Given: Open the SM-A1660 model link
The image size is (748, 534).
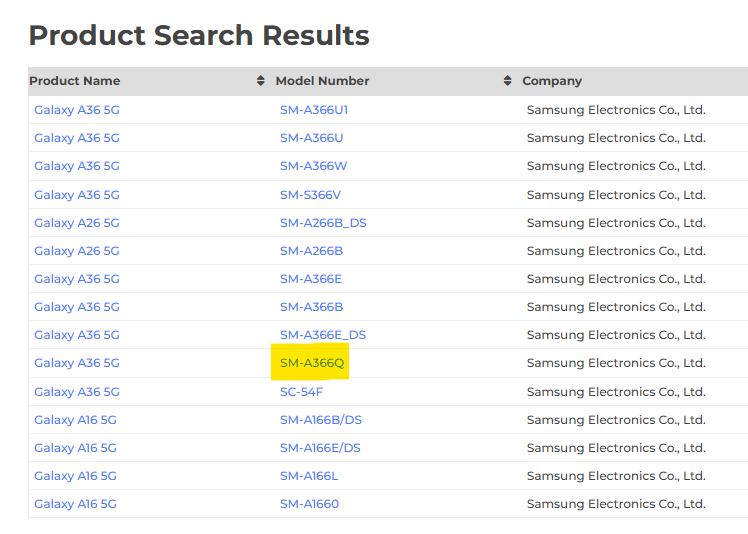Looking at the screenshot, I should pos(310,504).
